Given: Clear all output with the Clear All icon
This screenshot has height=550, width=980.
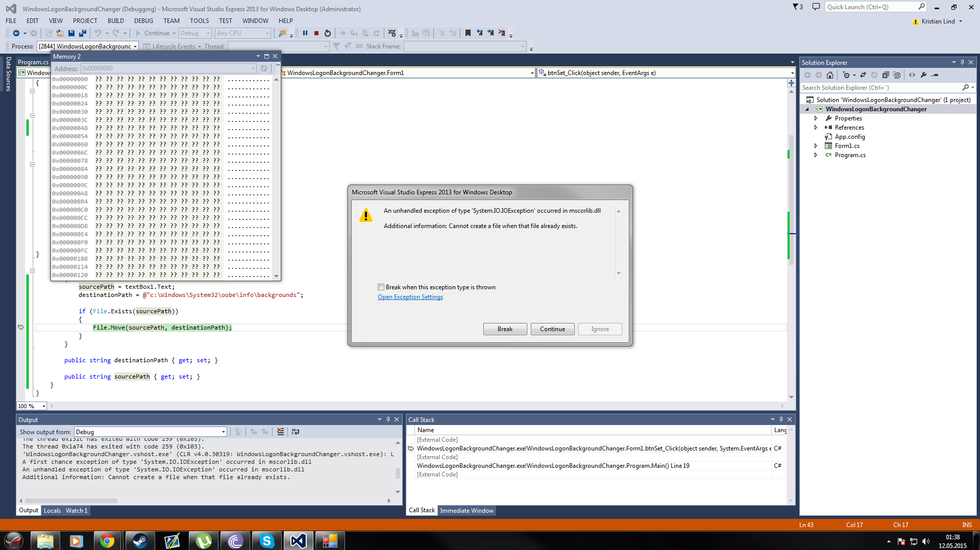Looking at the screenshot, I should (280, 432).
